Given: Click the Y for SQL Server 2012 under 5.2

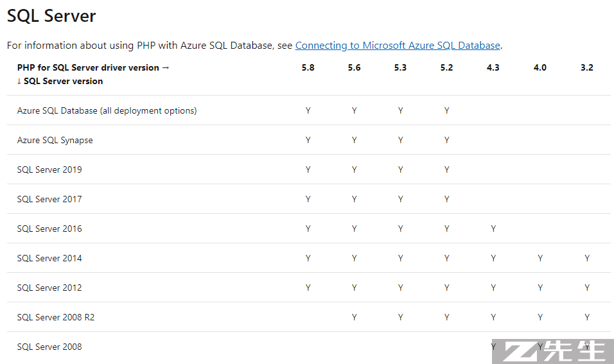Looking at the screenshot, I should (447, 288).
